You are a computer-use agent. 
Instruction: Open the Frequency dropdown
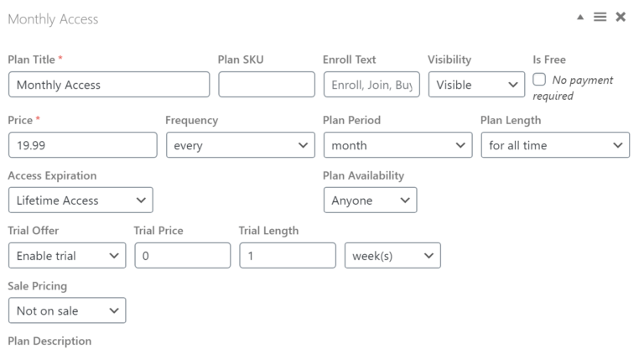(x=240, y=145)
